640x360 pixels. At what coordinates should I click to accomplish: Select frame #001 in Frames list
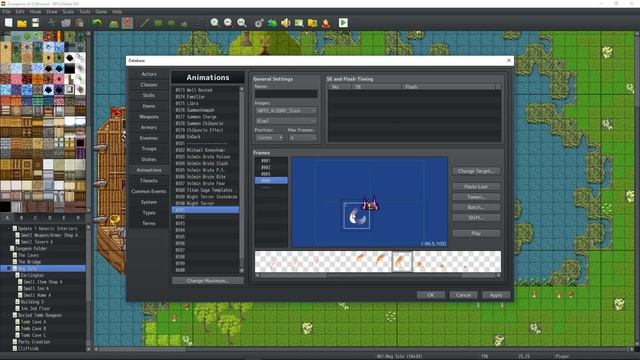[271, 160]
